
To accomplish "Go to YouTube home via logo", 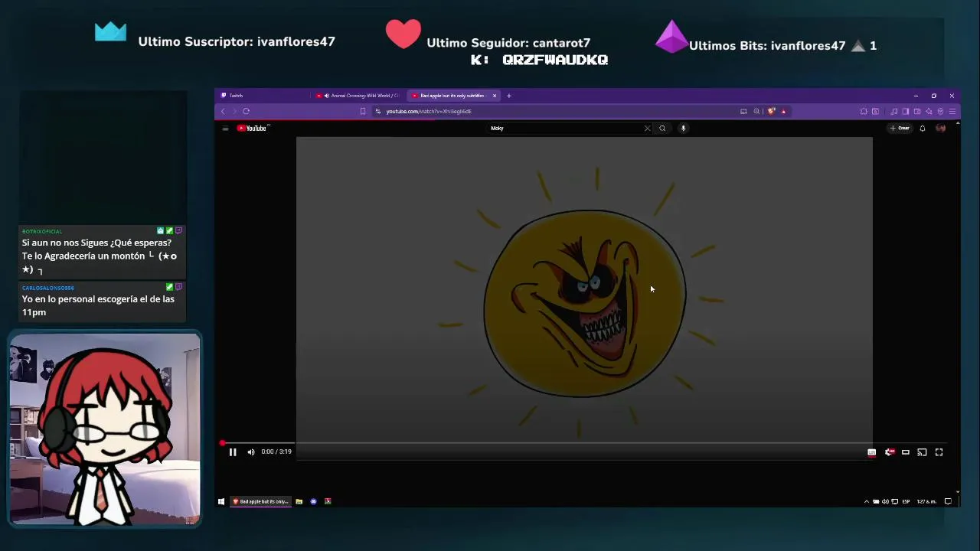I will [252, 129].
